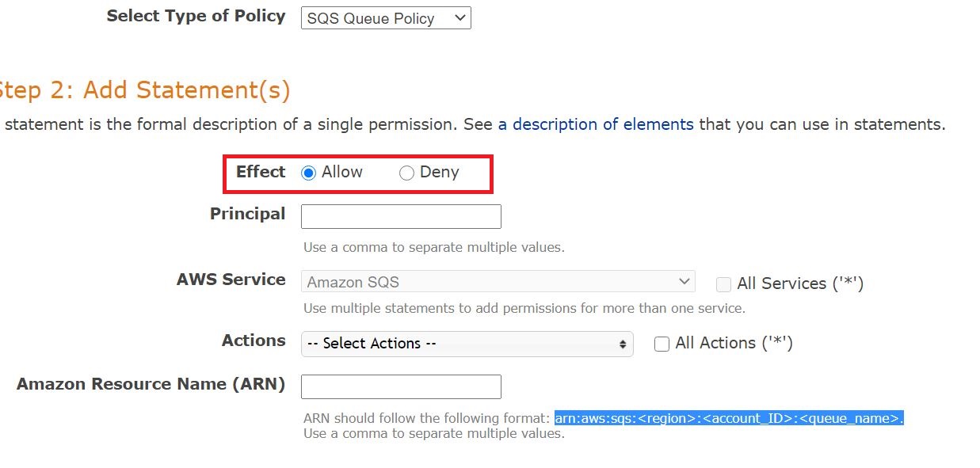Choose the Deny effect radio button
The image size is (980, 468).
pos(406,173)
